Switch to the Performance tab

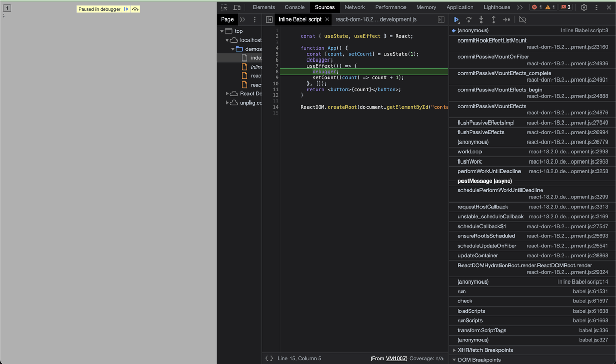tap(391, 7)
